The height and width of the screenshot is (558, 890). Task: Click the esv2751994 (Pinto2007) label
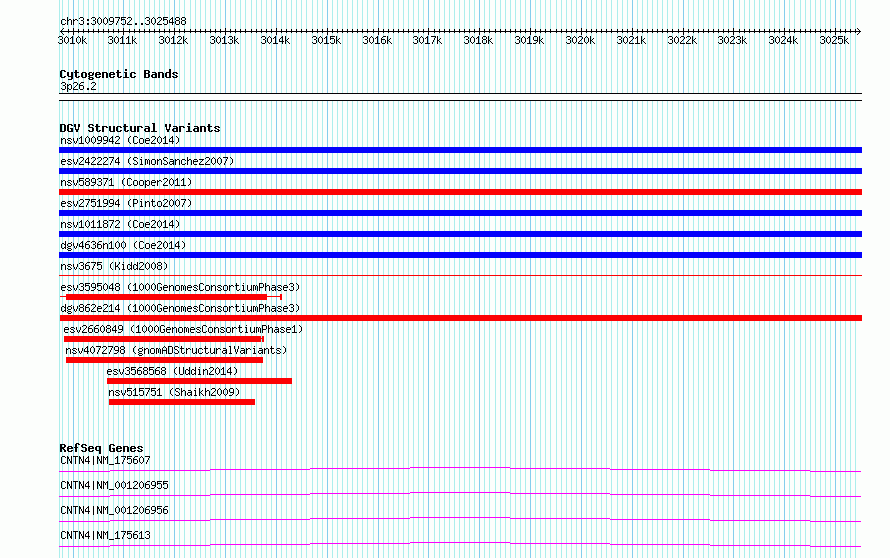coord(126,203)
